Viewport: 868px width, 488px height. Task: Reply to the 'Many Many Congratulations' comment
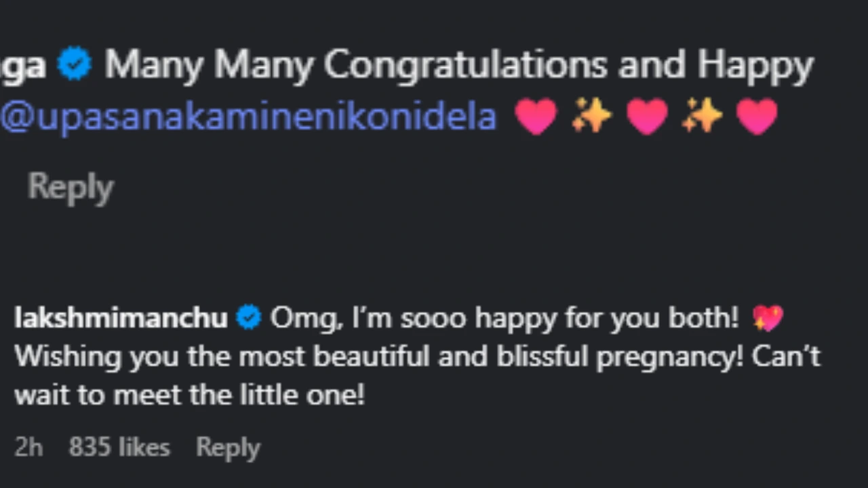pyautogui.click(x=71, y=186)
